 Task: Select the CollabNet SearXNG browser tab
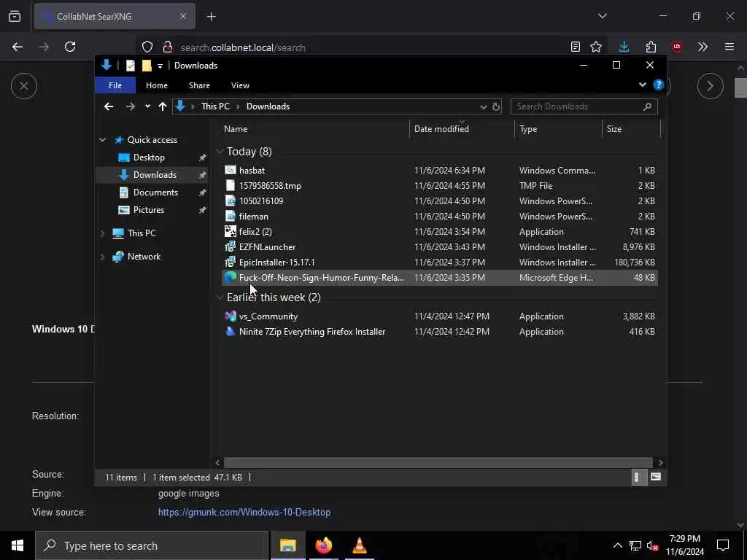(x=115, y=16)
